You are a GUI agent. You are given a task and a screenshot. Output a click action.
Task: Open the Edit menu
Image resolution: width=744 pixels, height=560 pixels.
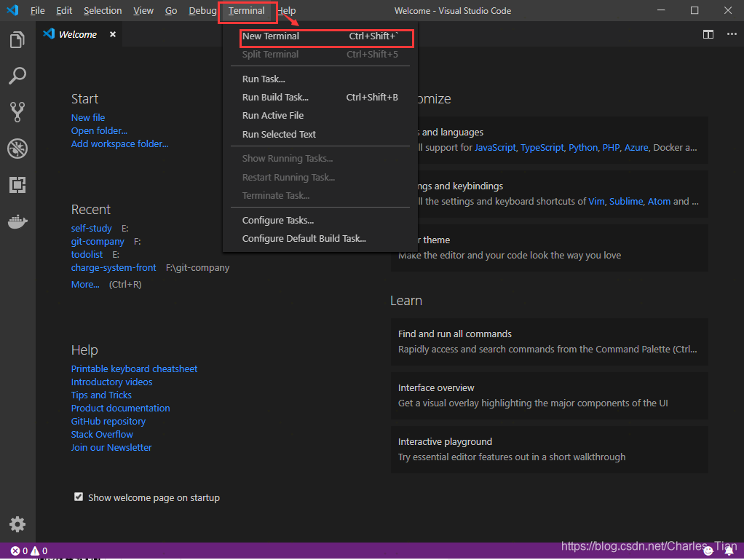64,10
